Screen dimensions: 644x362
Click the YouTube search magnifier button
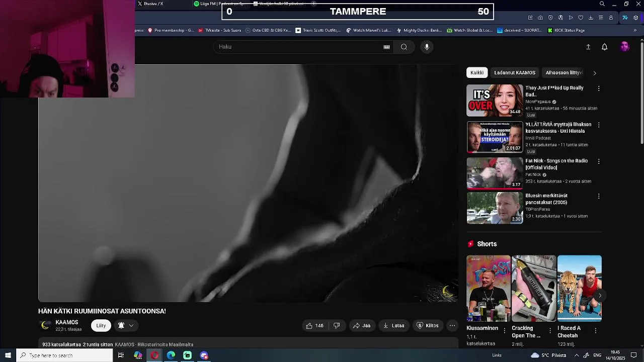click(x=404, y=47)
